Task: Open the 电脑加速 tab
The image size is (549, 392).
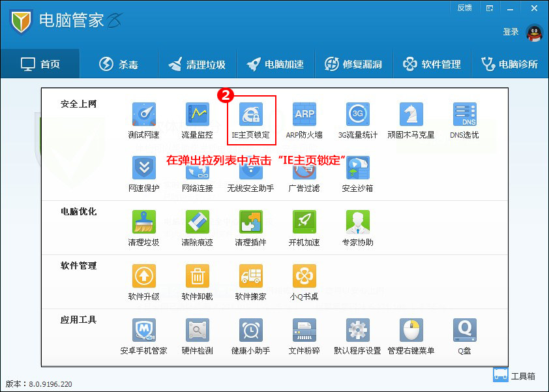Action: tap(276, 64)
